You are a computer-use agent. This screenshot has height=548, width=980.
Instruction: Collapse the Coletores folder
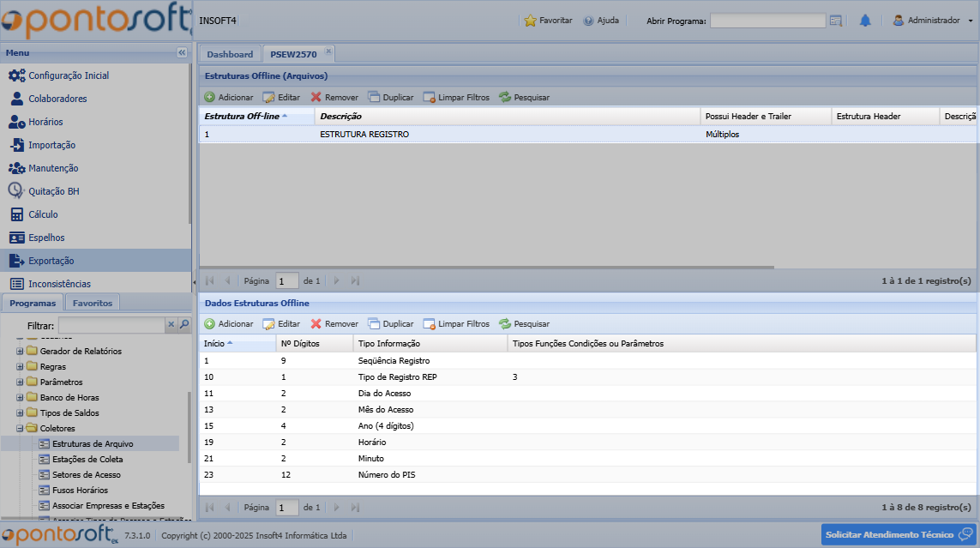pyautogui.click(x=20, y=429)
